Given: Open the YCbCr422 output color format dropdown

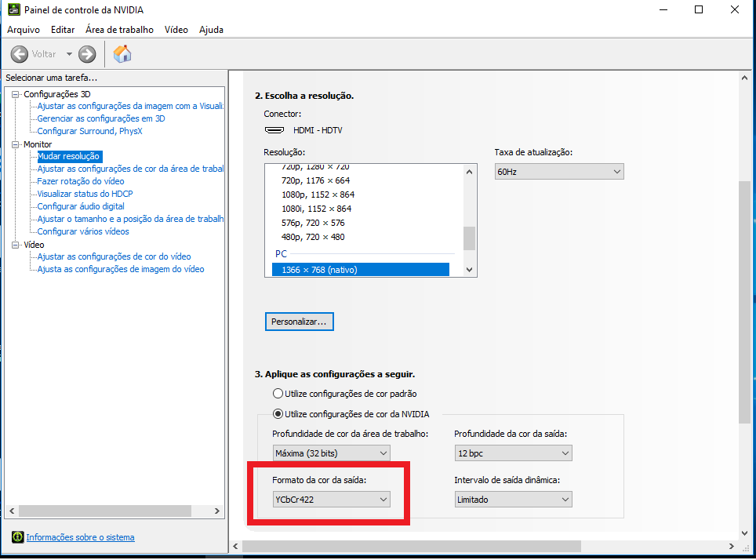Looking at the screenshot, I should click(331, 500).
